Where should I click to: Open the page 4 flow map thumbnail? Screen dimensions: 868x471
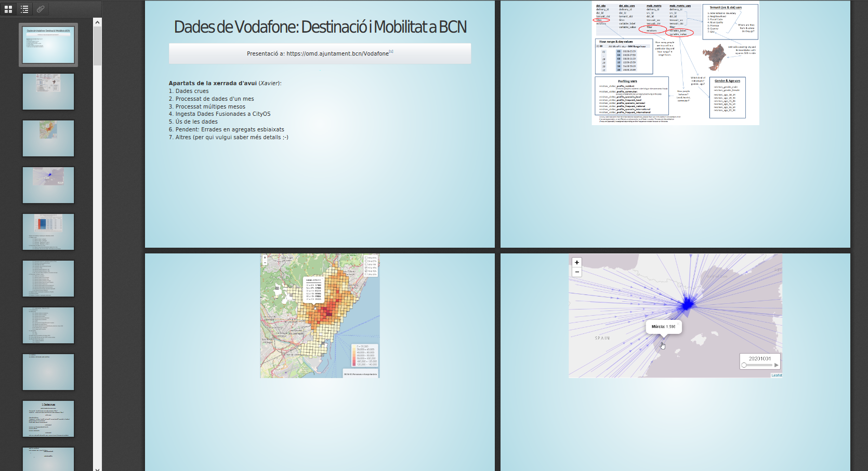click(x=48, y=185)
